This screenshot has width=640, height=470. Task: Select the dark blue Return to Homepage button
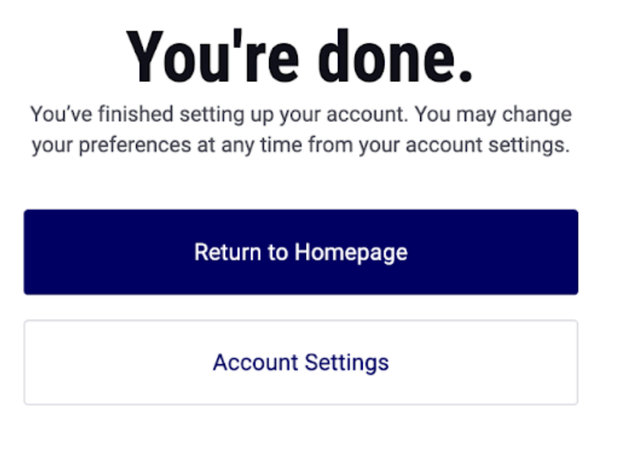(x=301, y=252)
